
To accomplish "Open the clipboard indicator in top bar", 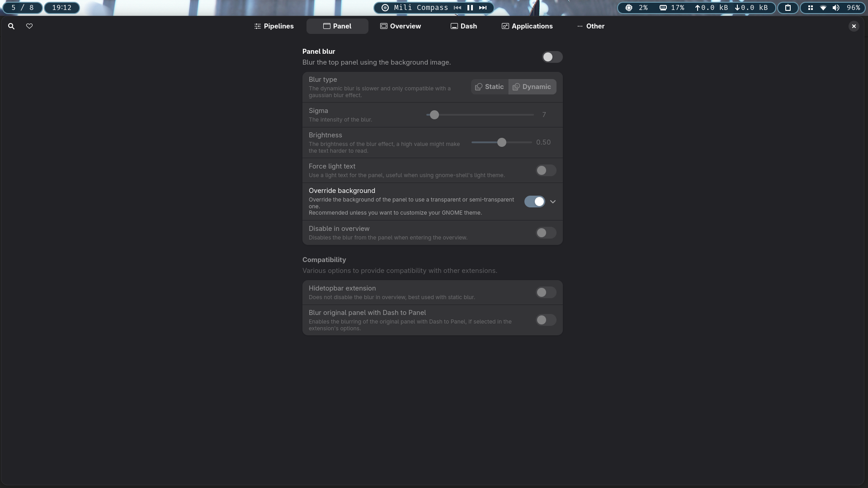I will pyautogui.click(x=788, y=8).
